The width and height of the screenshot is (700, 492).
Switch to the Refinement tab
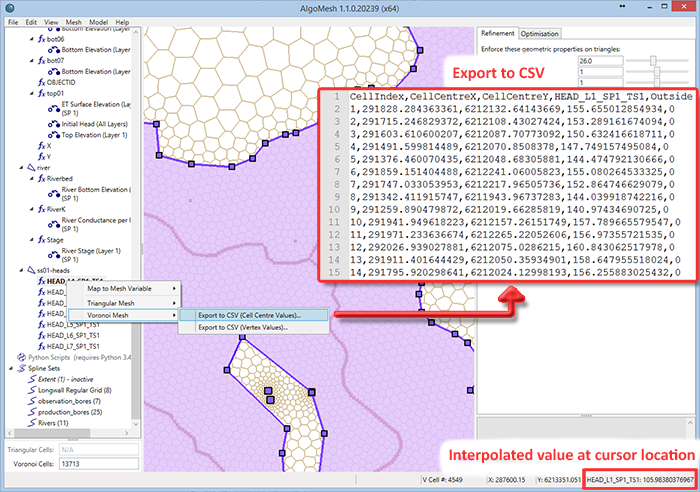[497, 33]
